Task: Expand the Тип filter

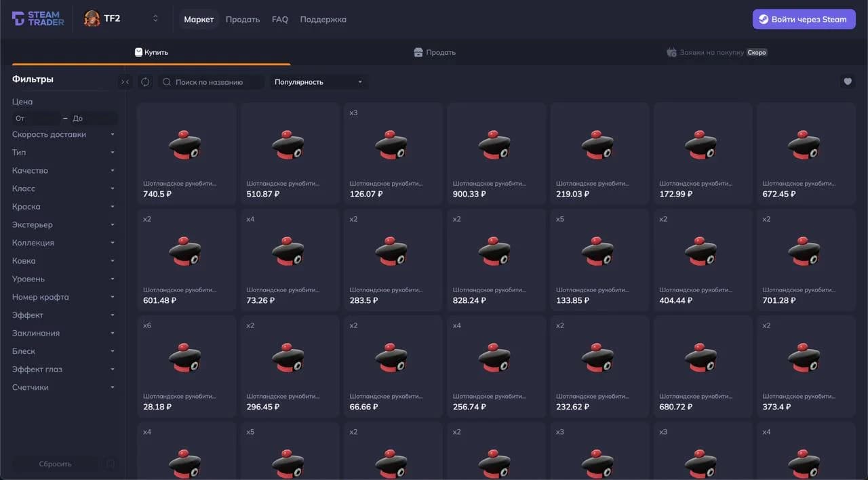Action: click(64, 153)
